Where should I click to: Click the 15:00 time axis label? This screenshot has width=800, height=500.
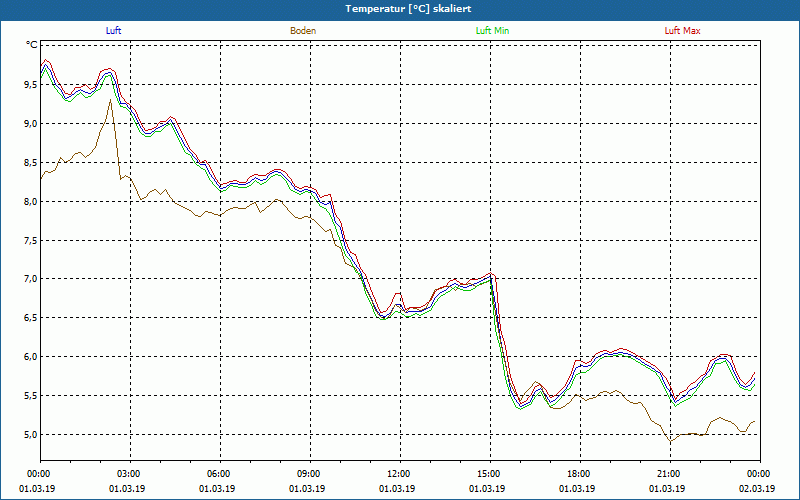(x=490, y=474)
